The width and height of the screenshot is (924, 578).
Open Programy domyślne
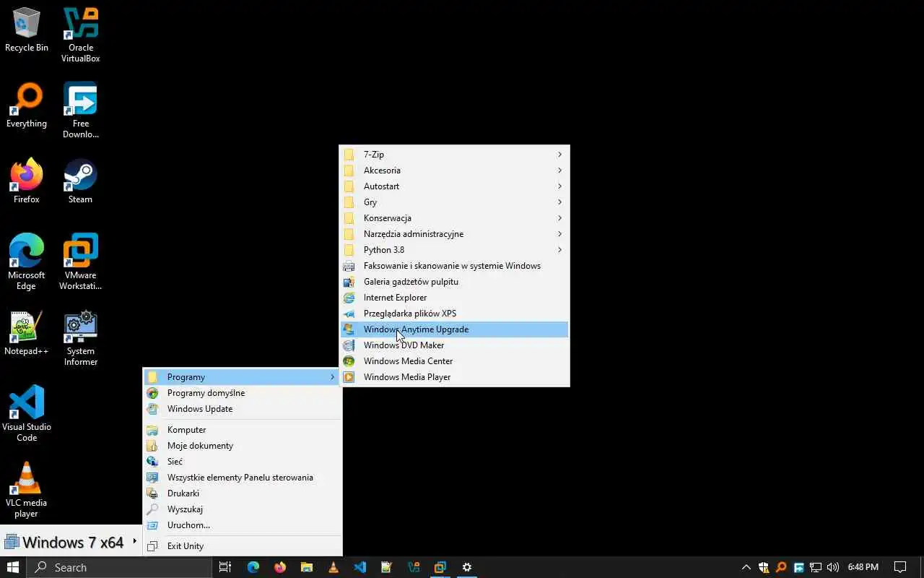(242, 393)
